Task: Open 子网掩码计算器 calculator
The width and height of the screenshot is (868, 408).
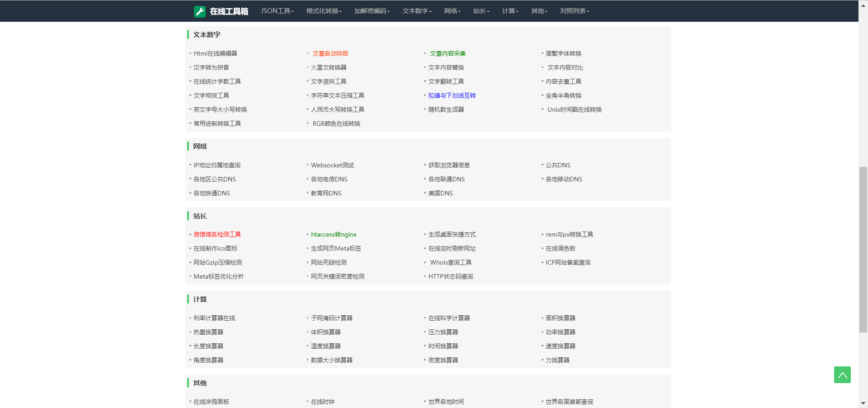Action: click(x=331, y=318)
